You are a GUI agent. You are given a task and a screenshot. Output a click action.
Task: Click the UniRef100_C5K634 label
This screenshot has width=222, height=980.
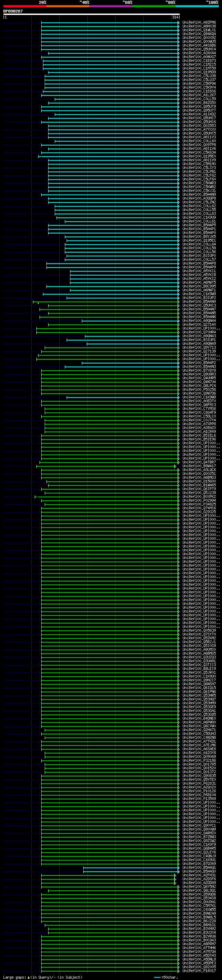tap(199, 153)
